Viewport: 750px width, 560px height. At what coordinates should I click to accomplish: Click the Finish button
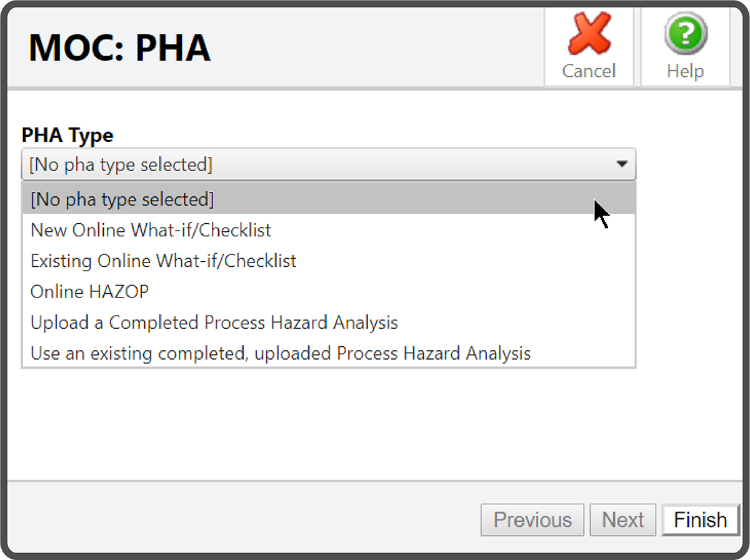[700, 519]
